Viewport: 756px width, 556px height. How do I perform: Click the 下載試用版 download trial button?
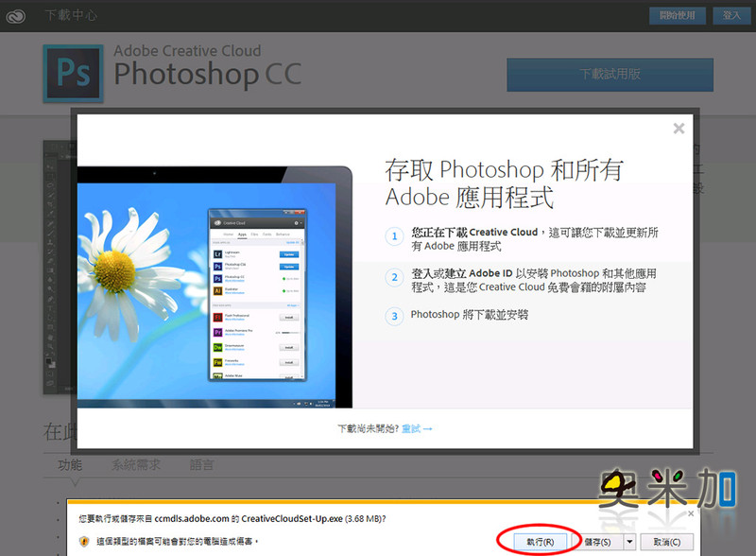[x=610, y=75]
